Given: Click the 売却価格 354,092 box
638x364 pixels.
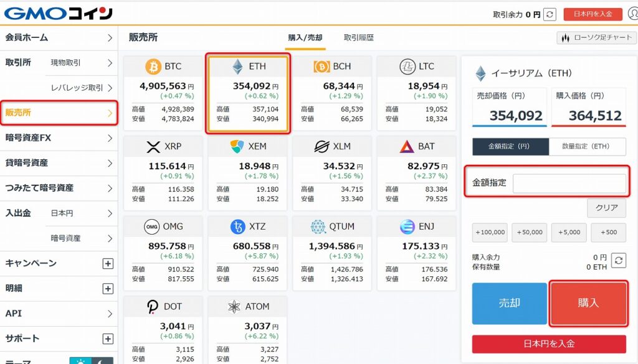Looking at the screenshot, I should [x=510, y=107].
